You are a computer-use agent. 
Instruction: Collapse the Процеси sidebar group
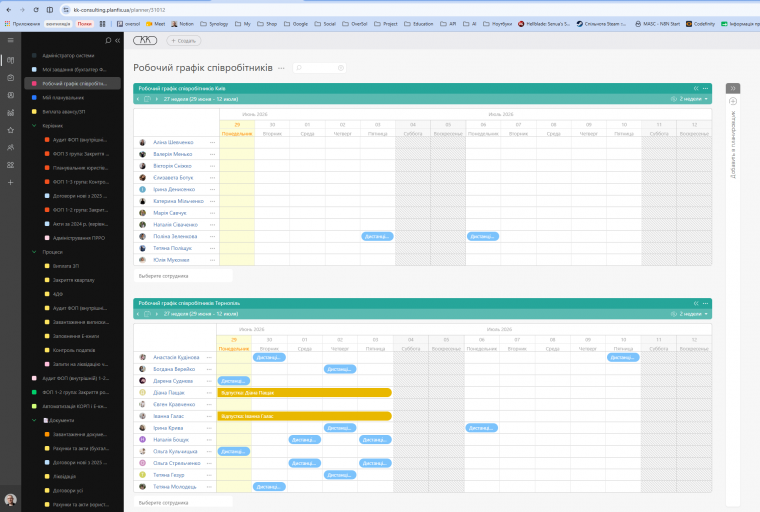34,252
